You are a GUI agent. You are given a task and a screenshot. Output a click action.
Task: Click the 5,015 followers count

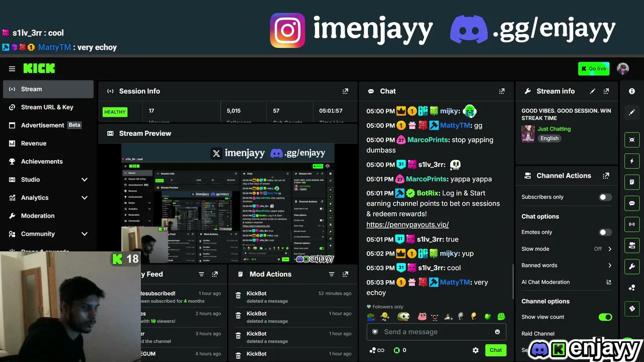233,111
